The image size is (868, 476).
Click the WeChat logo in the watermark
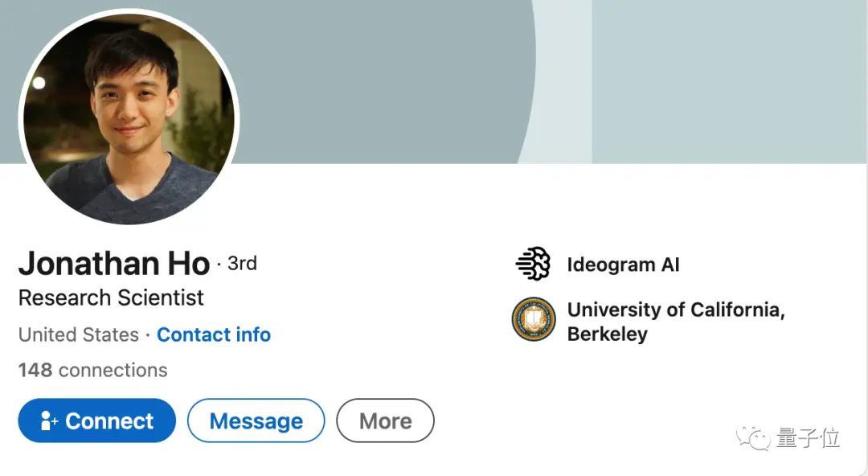pos(753,437)
